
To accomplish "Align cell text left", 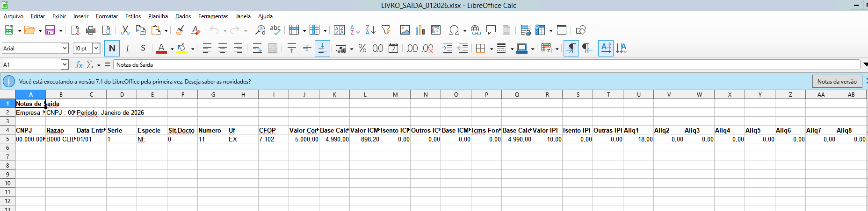I will (x=207, y=49).
